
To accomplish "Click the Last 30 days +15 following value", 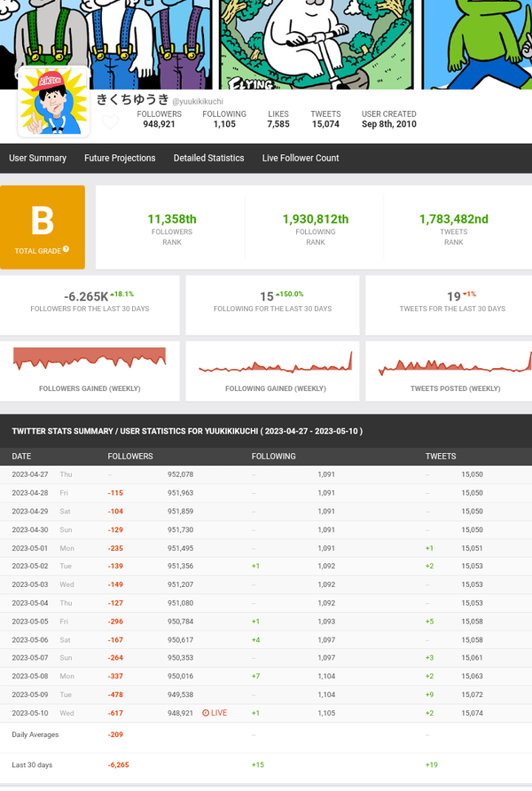I will [258, 764].
